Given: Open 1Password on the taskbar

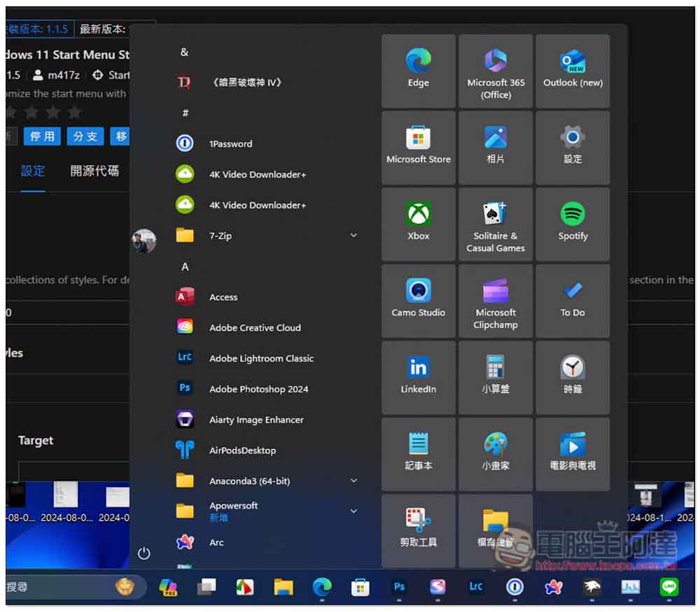Looking at the screenshot, I should [x=514, y=587].
